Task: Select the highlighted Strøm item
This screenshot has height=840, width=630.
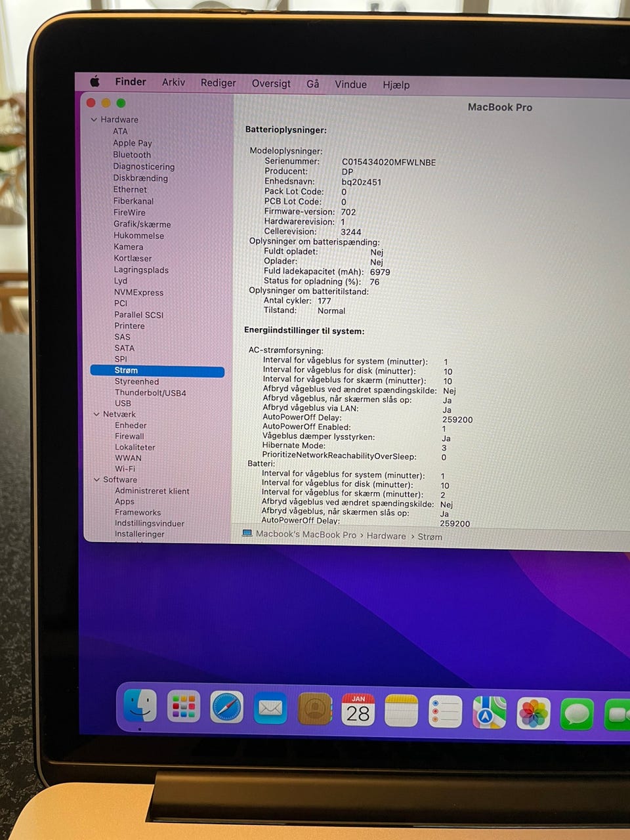Action: click(157, 371)
